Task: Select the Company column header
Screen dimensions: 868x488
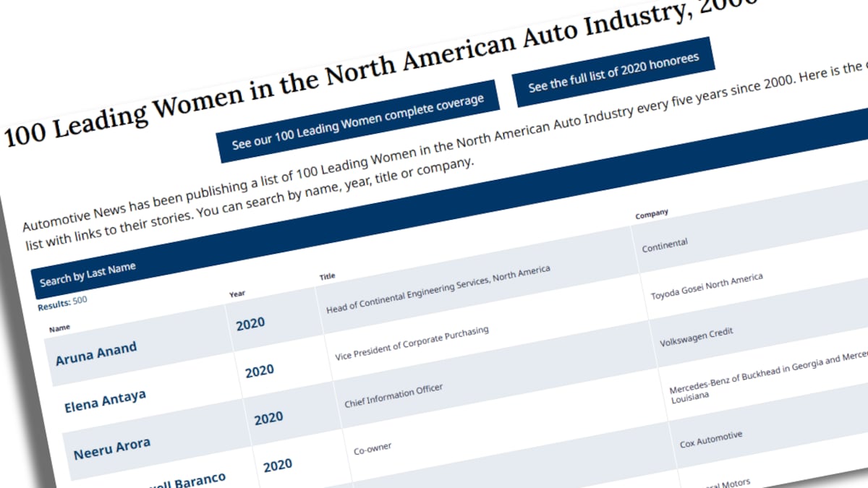Action: click(x=652, y=214)
